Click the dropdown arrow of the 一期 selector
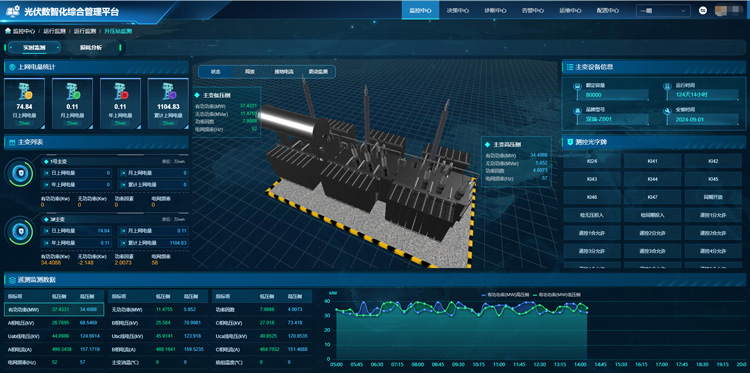The width and height of the screenshot is (750, 373). coord(683,11)
